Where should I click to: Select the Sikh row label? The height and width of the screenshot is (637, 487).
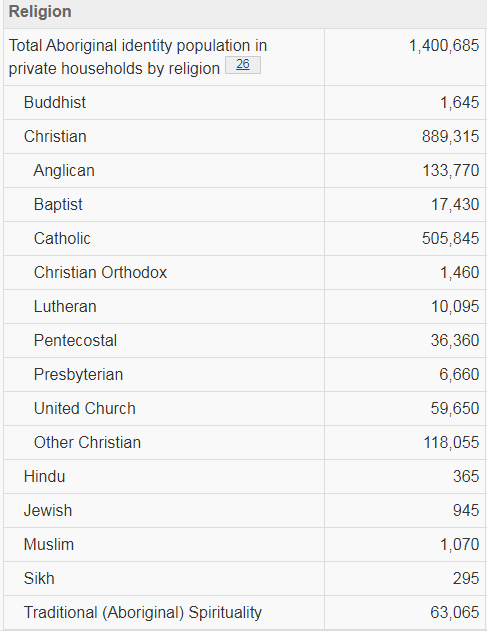click(39, 578)
